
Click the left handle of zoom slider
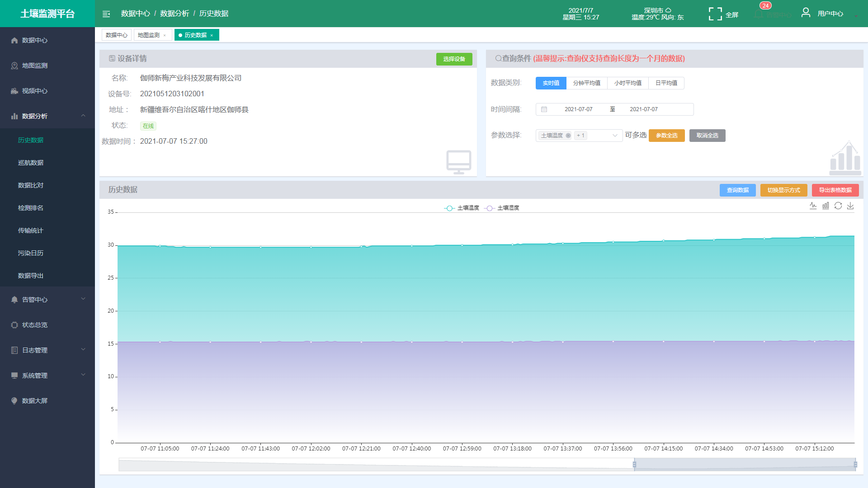(634, 465)
